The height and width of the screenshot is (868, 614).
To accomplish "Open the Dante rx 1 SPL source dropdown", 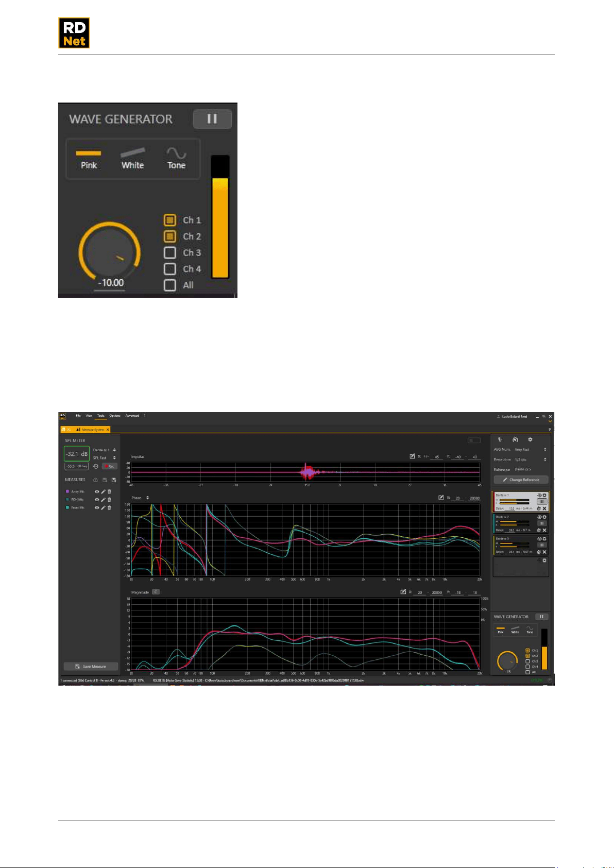I will point(105,450).
